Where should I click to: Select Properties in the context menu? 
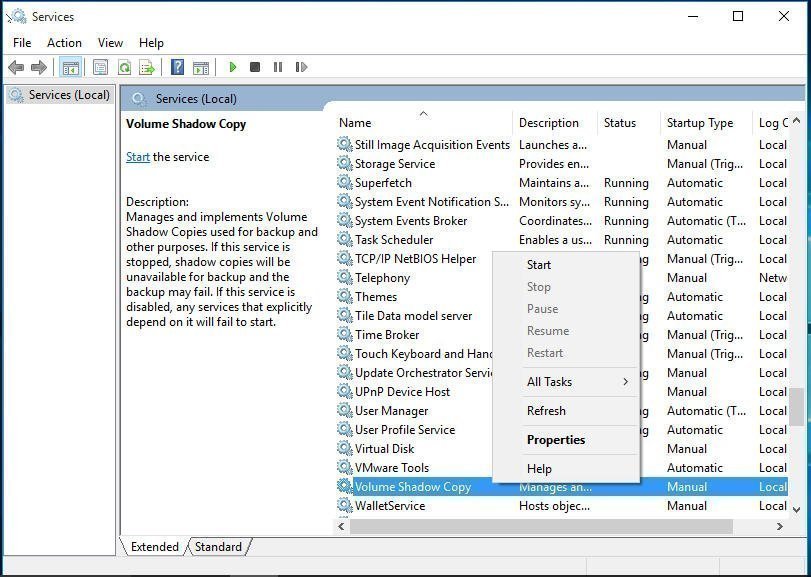[556, 440]
